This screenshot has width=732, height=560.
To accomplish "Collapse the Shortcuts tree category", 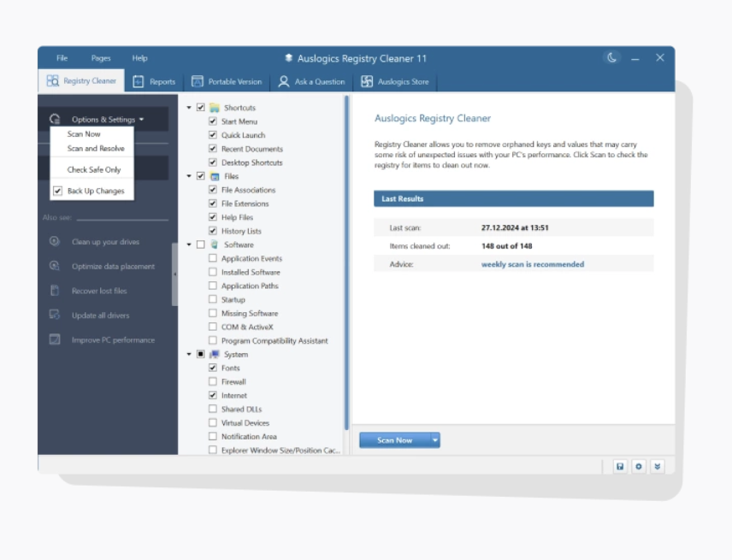I will click(189, 108).
